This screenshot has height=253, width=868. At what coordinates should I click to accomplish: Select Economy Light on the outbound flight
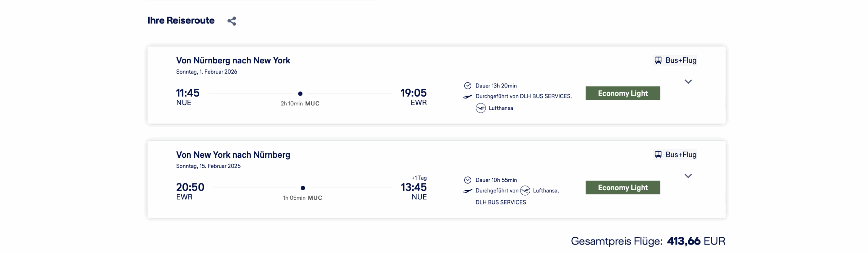click(623, 93)
